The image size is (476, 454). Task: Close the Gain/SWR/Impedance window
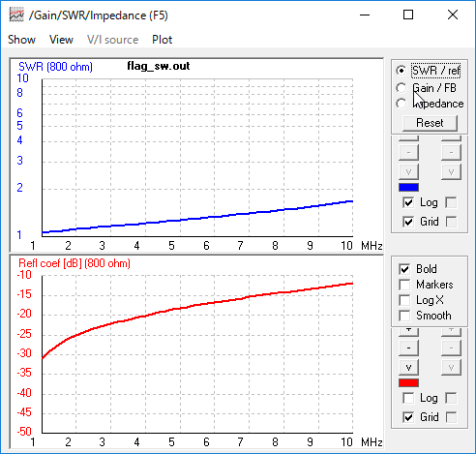[453, 15]
